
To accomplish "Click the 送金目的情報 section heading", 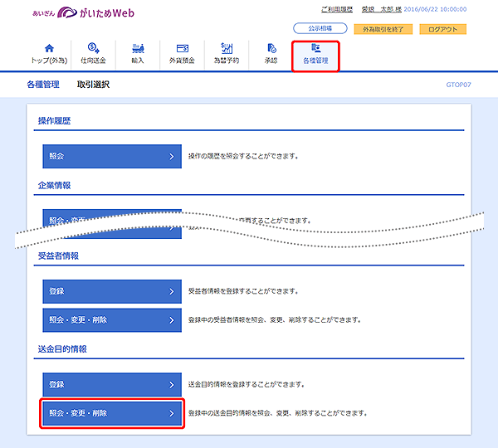I will (62, 349).
